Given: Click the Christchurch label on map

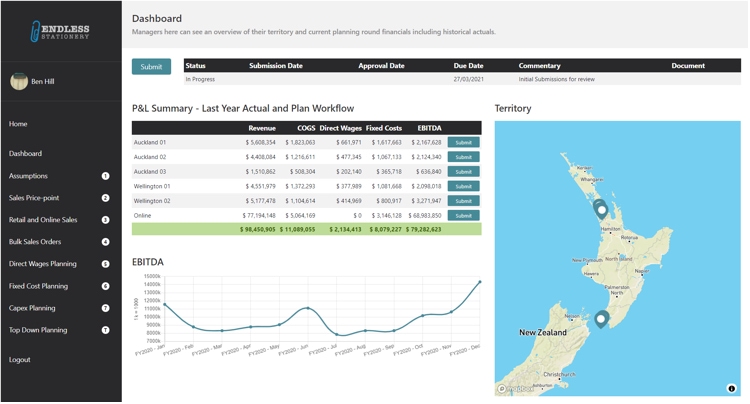Looking at the screenshot, I should click(560, 374).
